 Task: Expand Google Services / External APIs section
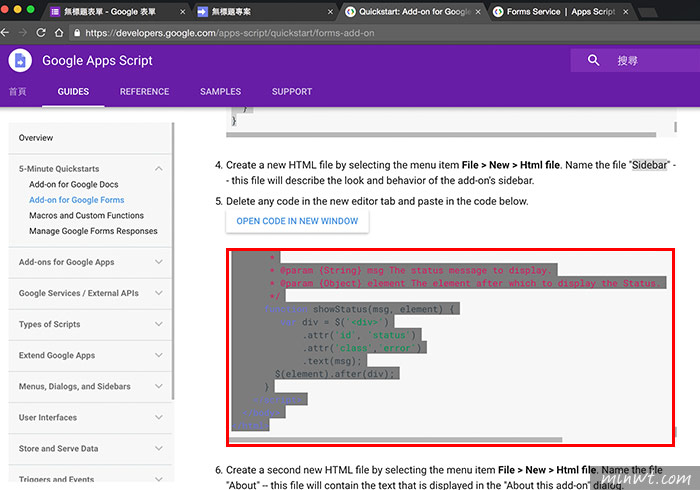point(158,293)
